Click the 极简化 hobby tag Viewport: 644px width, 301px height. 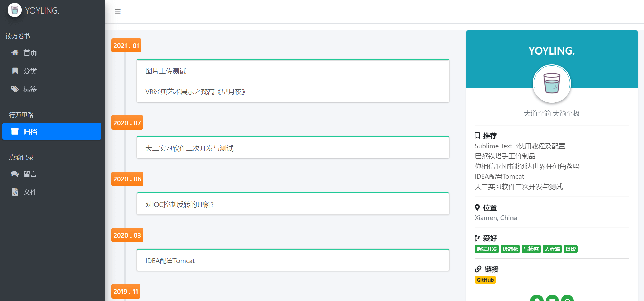(510, 249)
